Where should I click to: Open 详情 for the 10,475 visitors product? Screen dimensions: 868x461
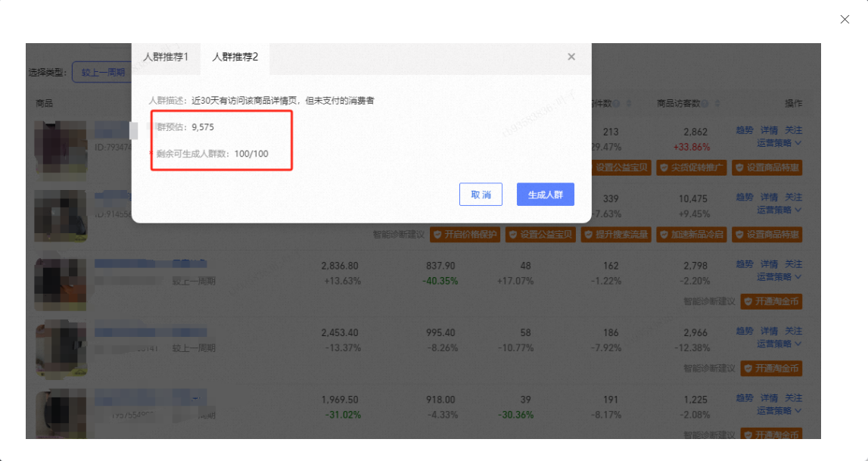click(769, 197)
